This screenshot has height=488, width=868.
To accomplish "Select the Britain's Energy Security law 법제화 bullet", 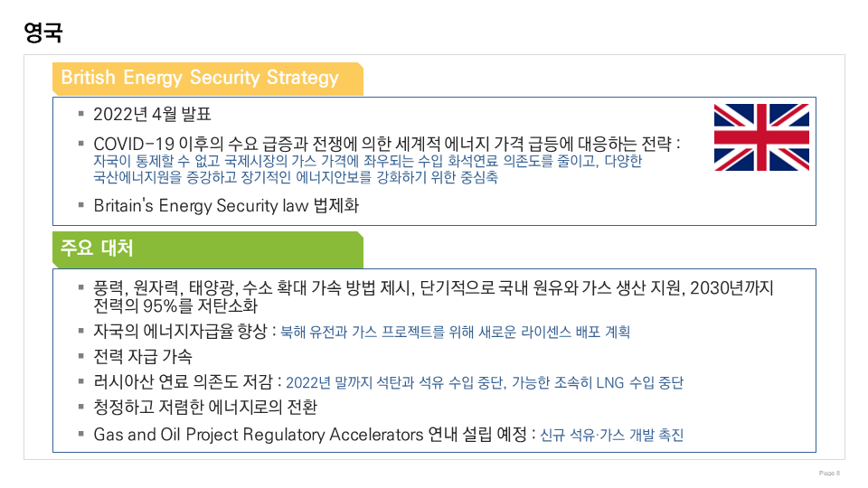I will click(x=226, y=205).
